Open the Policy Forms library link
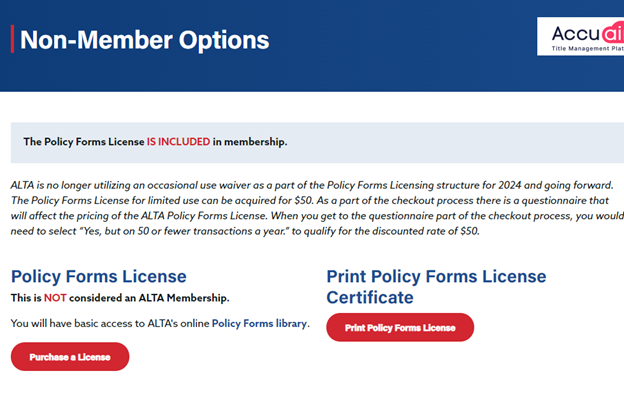The height and width of the screenshot is (399, 624). coord(259,323)
